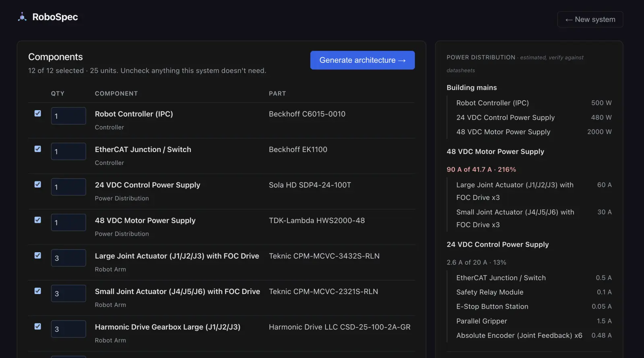Click the RoboSpec logo icon
This screenshot has height=358, width=644.
23,17
